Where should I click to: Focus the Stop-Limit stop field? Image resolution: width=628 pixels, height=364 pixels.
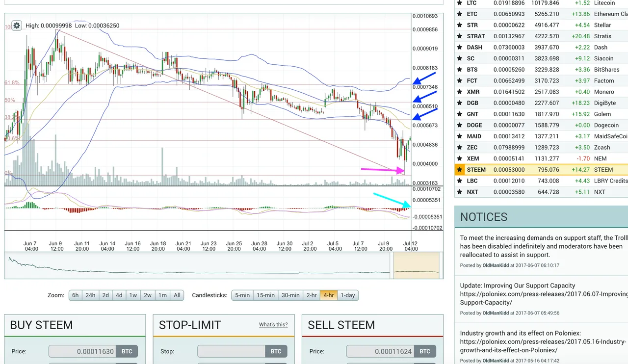232,351
